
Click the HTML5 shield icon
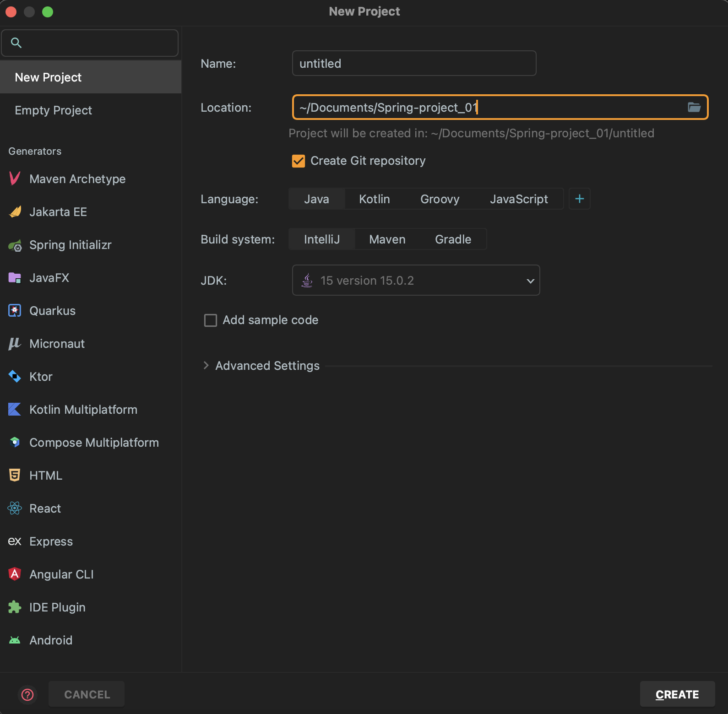pos(15,476)
